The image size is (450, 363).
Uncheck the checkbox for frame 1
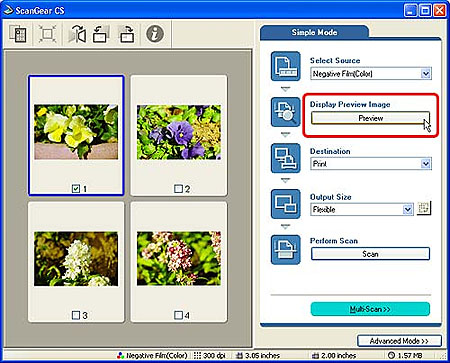[76, 189]
